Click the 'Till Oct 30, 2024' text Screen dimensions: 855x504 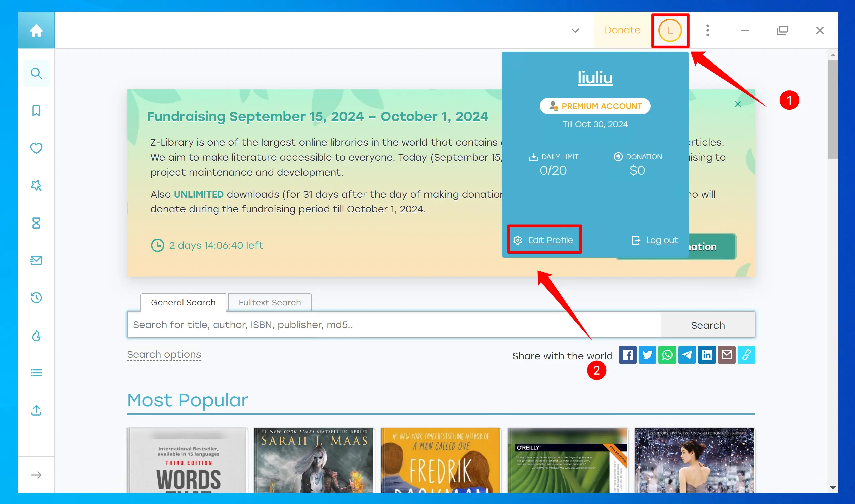coord(595,124)
